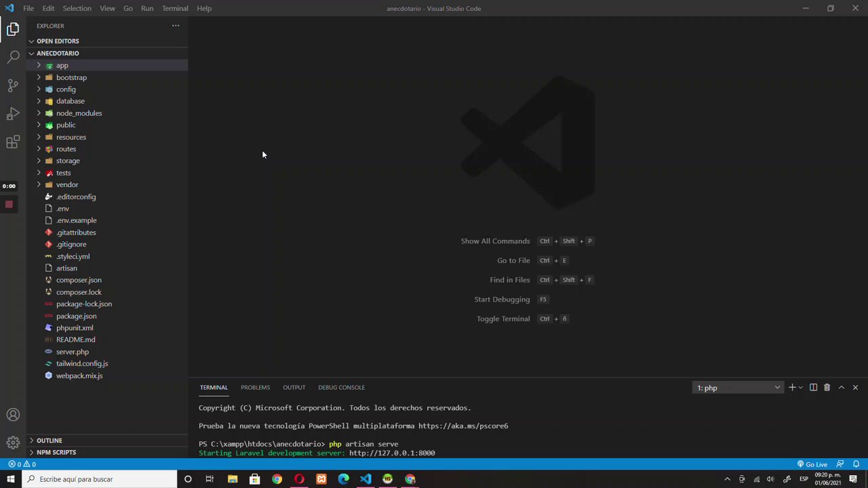Image resolution: width=868 pixels, height=488 pixels.
Task: Split the terminal
Action: [813, 388]
